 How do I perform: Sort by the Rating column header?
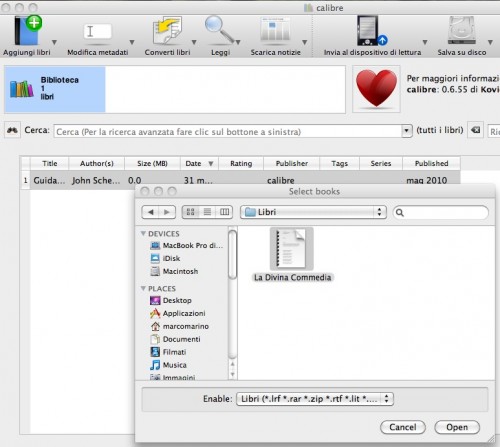241,163
